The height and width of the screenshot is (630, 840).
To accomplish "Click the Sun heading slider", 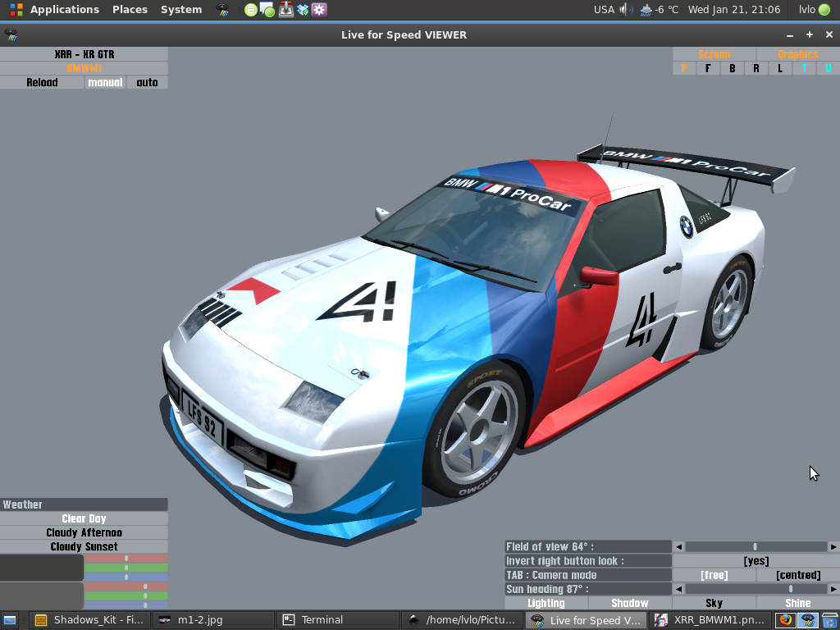I will 756,589.
